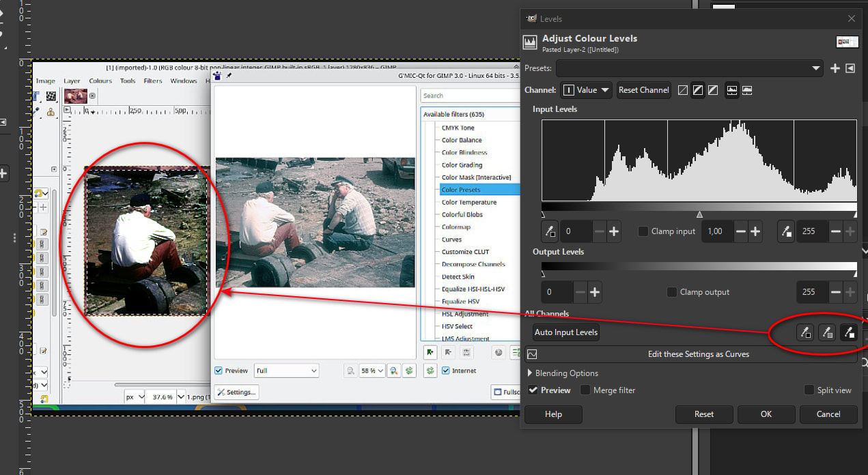868x475 pixels.
Task: Pick white point for all channels eyedropper
Action: click(x=849, y=332)
